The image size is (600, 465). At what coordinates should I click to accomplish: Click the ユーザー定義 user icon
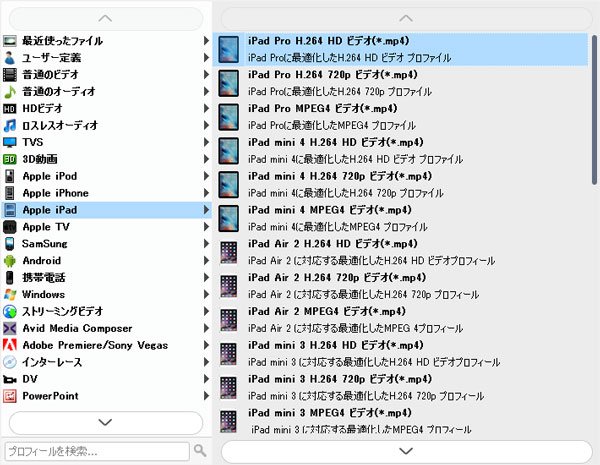(x=10, y=58)
